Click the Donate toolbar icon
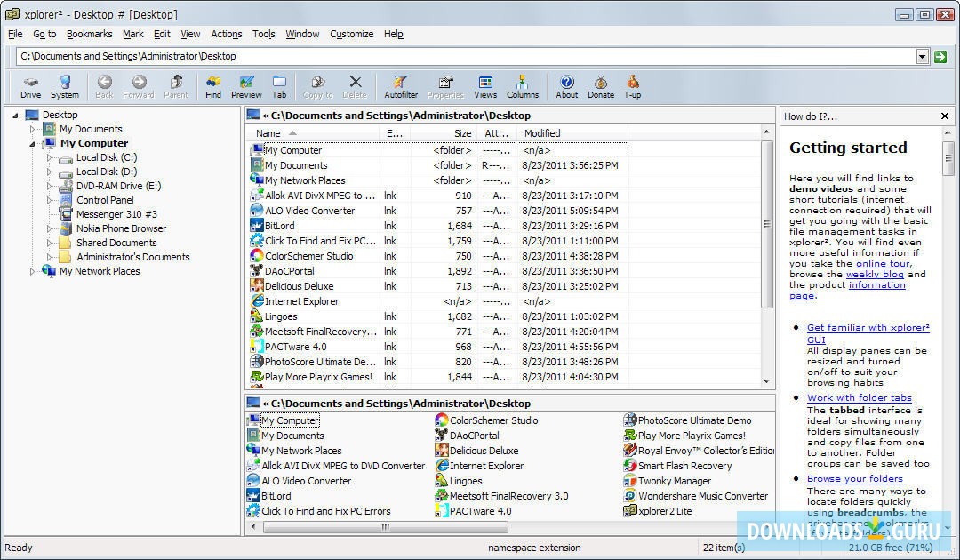The image size is (960, 560). (601, 86)
